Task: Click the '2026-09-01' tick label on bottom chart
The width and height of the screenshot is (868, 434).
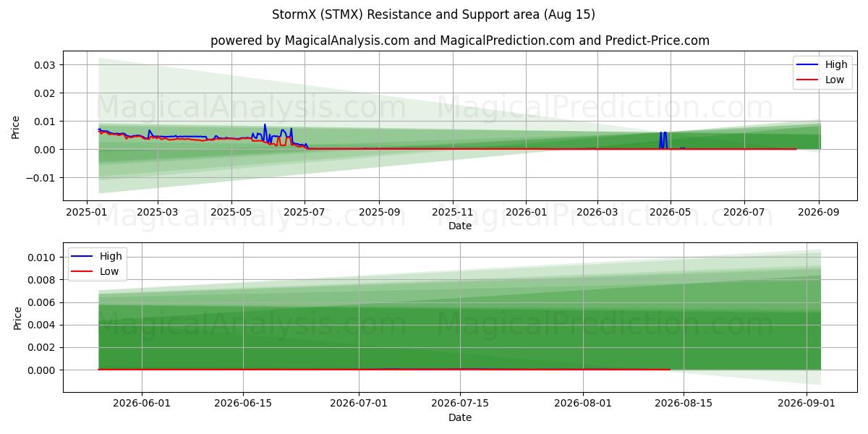Action: tap(807, 404)
